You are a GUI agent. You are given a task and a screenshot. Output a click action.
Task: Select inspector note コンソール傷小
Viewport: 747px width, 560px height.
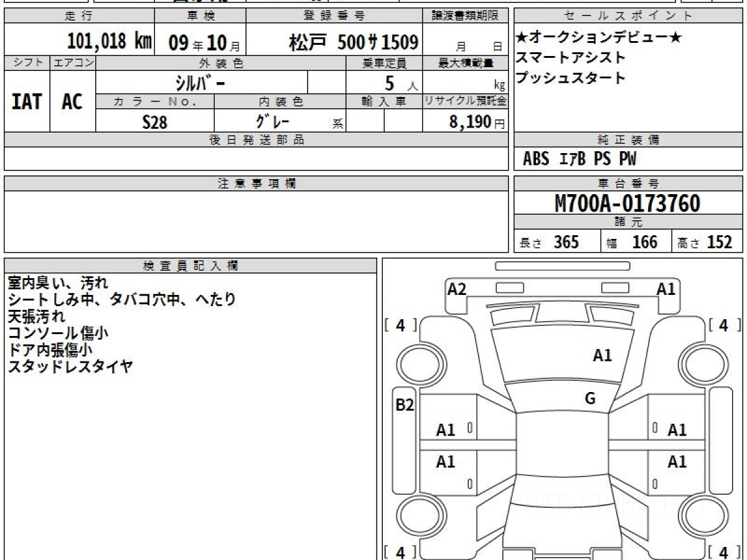59,333
